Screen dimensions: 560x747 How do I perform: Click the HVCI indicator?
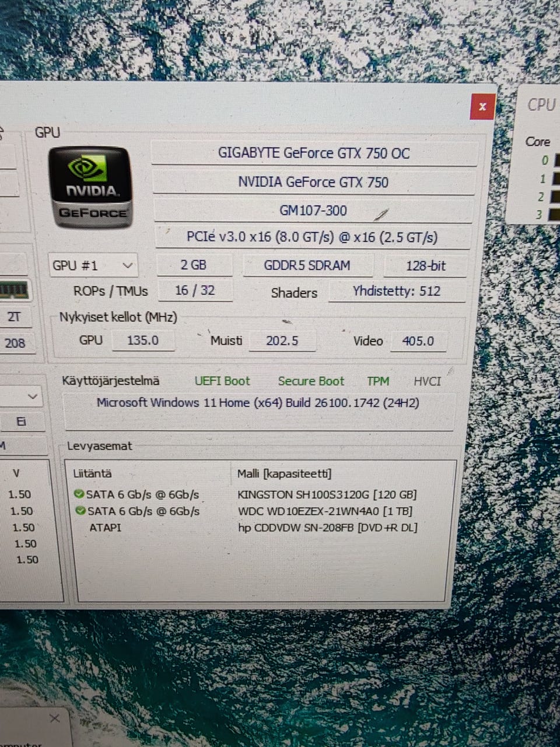click(428, 382)
